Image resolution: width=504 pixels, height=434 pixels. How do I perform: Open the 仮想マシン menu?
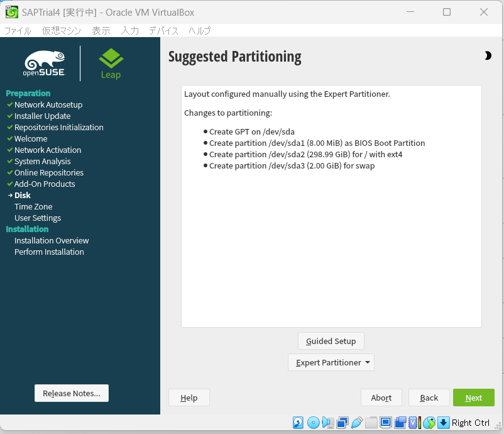point(62,31)
